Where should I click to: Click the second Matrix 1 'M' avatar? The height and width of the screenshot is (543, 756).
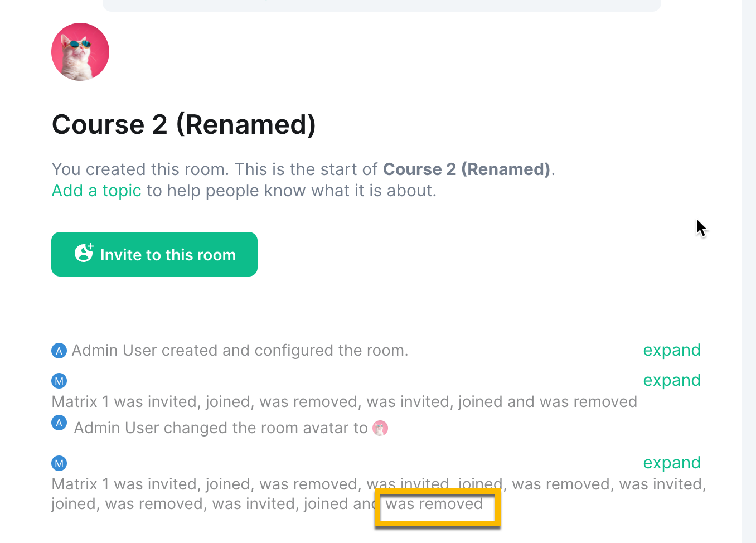(59, 463)
